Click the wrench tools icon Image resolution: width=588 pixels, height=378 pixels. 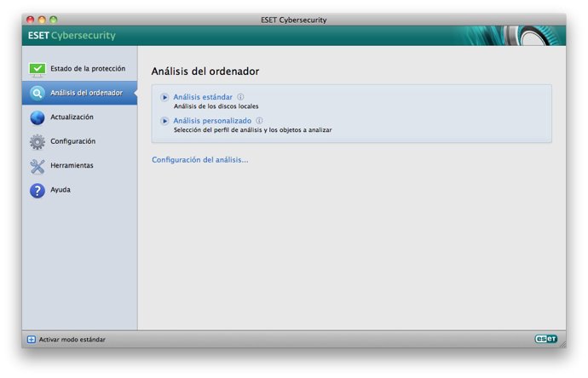point(37,166)
